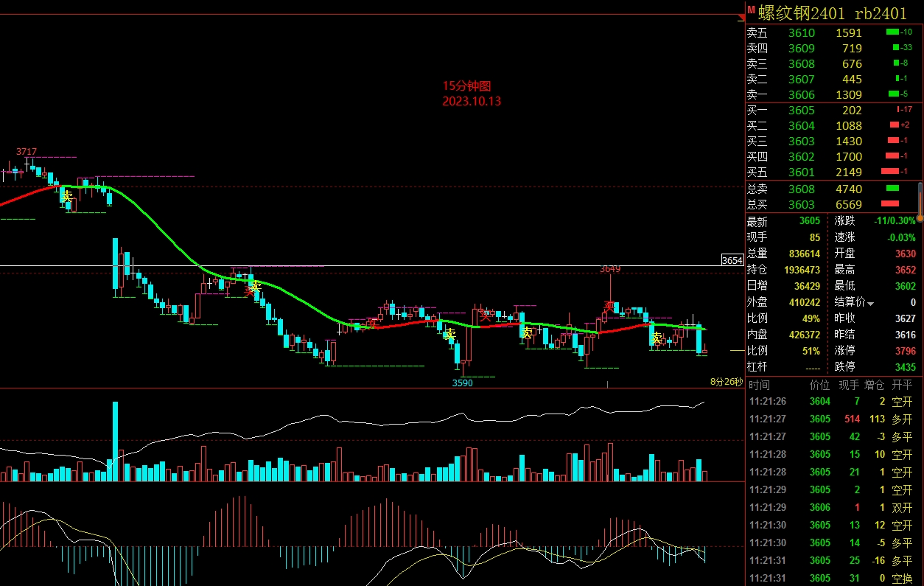Click the 价位 column header
The width and height of the screenshot is (924, 586).
coord(819,385)
